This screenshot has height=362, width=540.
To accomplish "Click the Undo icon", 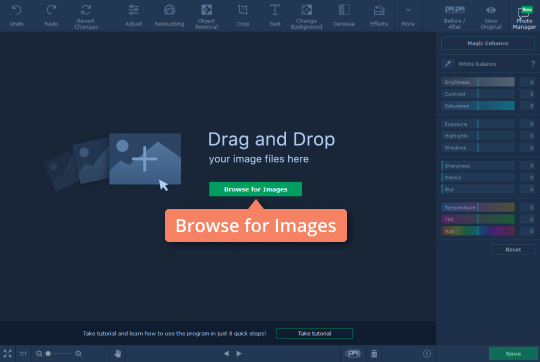I will pyautogui.click(x=17, y=10).
